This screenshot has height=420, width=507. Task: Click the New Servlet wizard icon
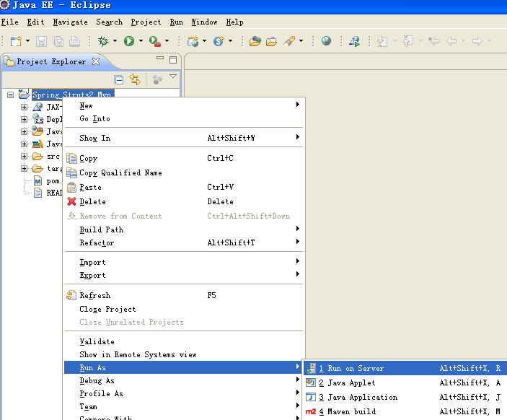click(x=219, y=41)
